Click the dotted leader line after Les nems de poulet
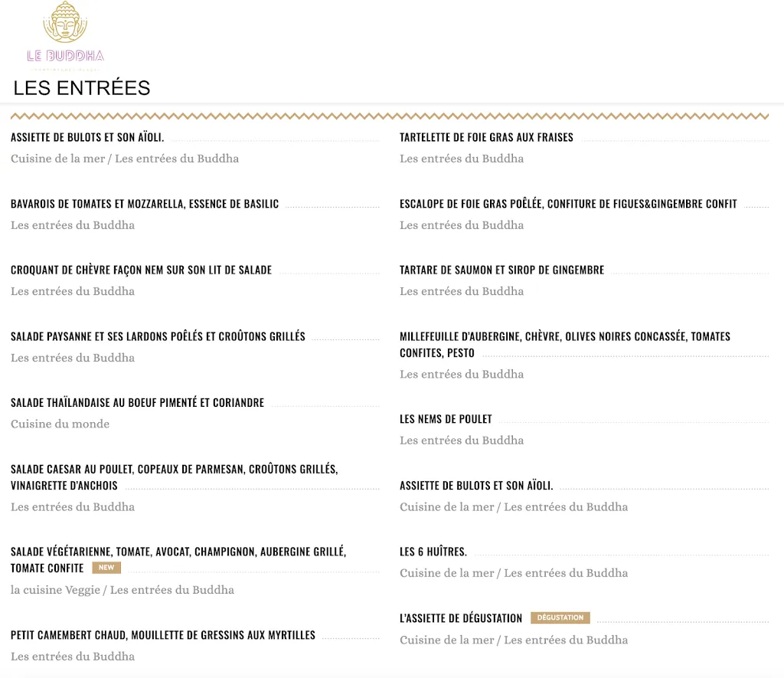 pyautogui.click(x=635, y=419)
